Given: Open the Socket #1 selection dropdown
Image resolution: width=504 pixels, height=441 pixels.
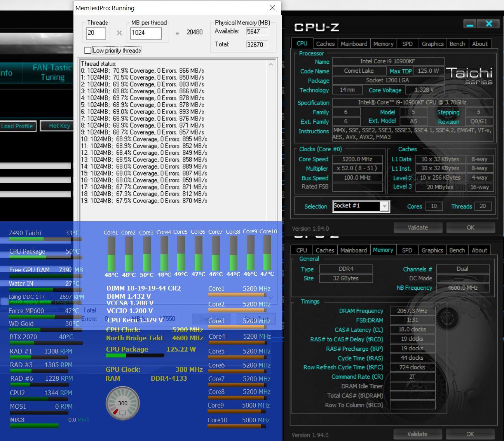Looking at the screenshot, I should click(x=385, y=206).
